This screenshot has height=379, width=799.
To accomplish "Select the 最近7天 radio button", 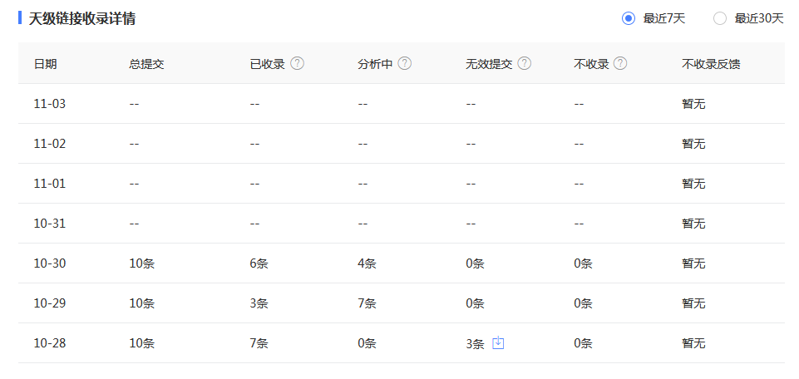I will pyautogui.click(x=628, y=19).
